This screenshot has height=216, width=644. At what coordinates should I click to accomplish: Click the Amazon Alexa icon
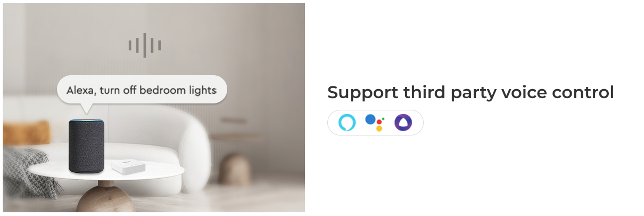(x=347, y=123)
